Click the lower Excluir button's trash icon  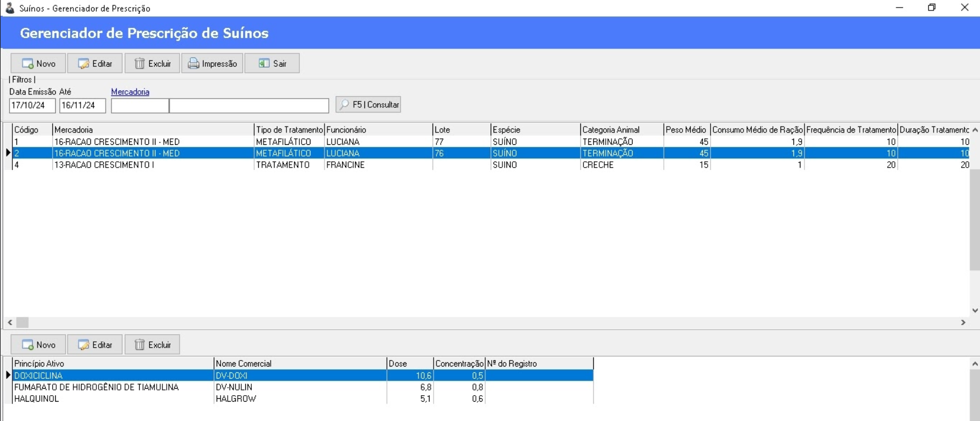click(x=140, y=345)
